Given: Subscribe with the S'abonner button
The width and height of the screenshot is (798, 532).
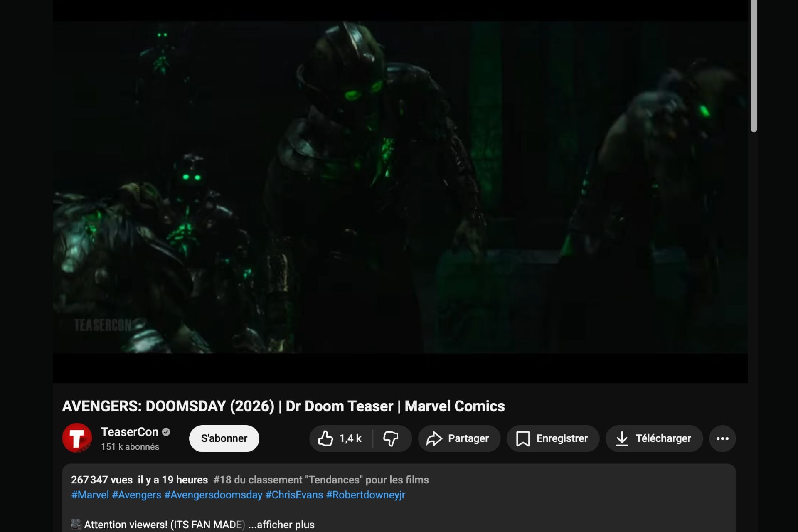Looking at the screenshot, I should click(224, 438).
